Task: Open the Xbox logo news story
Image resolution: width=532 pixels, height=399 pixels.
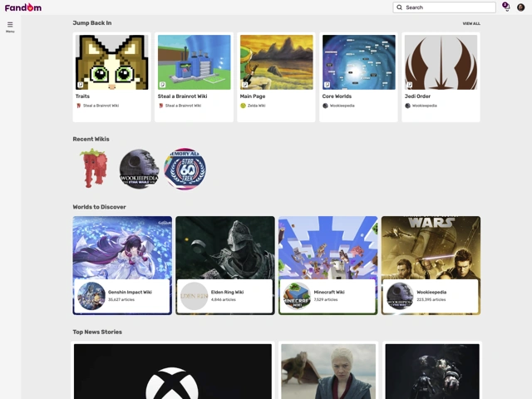Action: coord(173,372)
